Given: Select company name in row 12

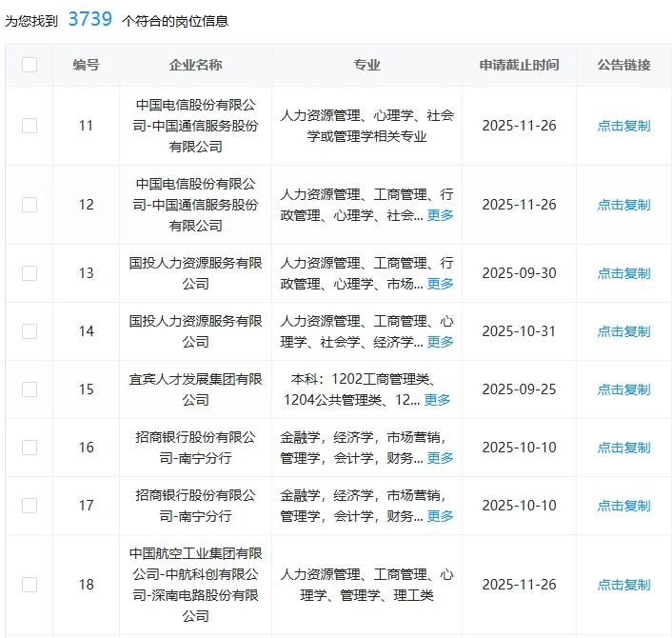Looking at the screenshot, I should point(195,205).
